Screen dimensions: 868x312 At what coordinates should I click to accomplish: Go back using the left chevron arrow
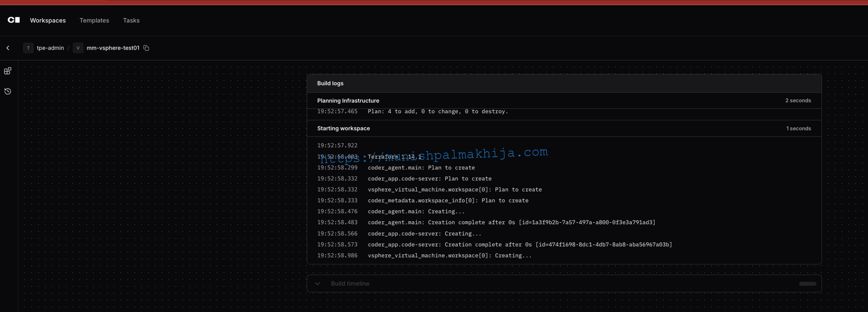(8, 48)
